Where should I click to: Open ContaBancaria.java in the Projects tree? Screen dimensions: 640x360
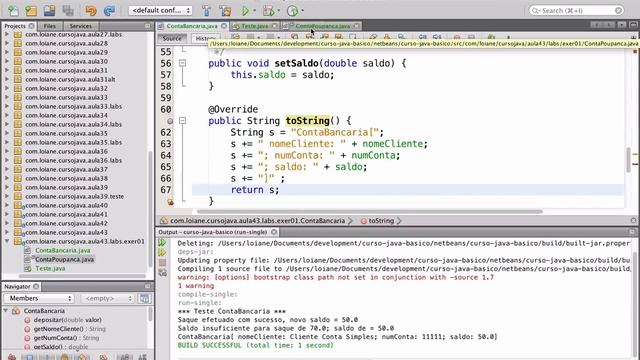(62, 250)
